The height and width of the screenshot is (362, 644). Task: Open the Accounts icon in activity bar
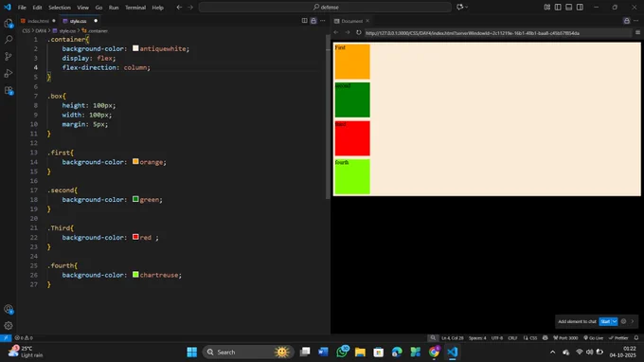9,309
